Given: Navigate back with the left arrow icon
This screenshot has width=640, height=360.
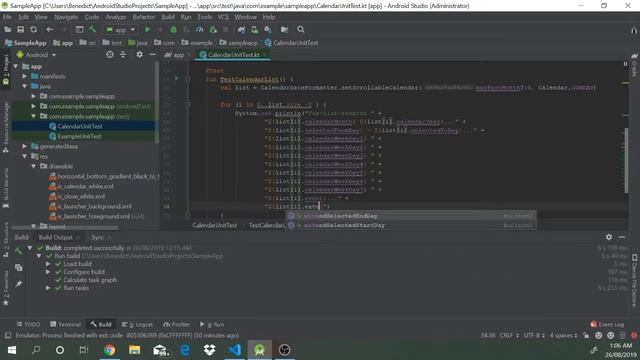Looking at the screenshot, I should click(x=49, y=29).
